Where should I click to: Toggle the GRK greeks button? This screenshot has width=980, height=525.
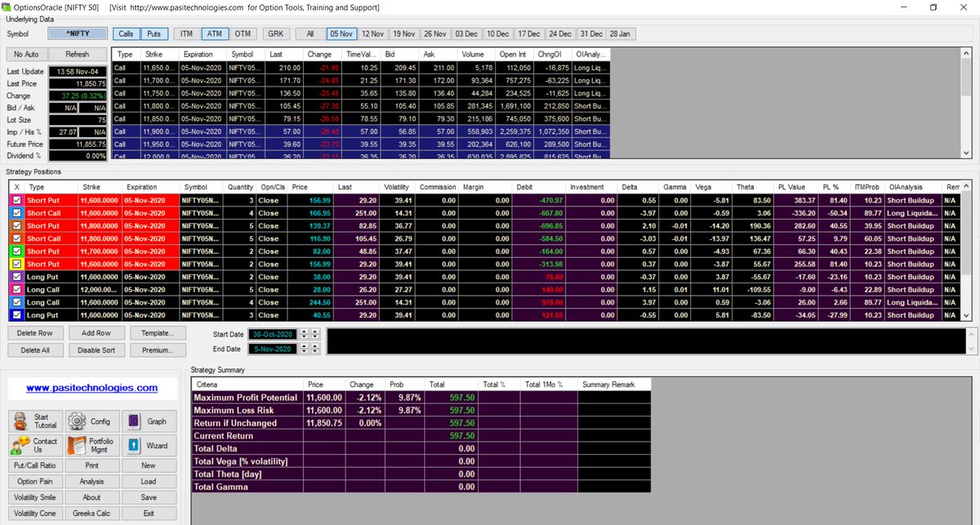(x=277, y=33)
